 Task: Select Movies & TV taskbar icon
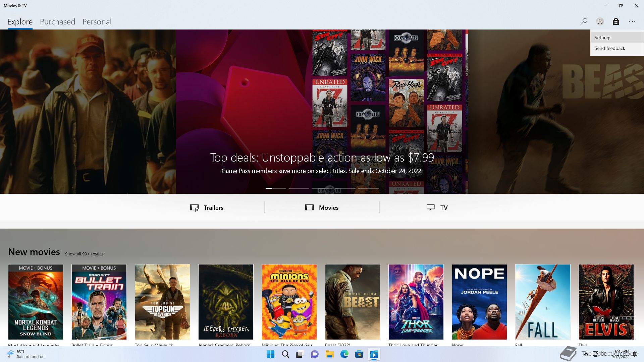pos(374,354)
